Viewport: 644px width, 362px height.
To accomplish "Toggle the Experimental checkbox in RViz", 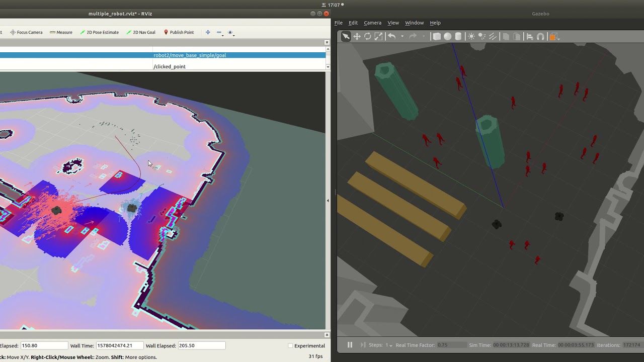I will click(290, 346).
